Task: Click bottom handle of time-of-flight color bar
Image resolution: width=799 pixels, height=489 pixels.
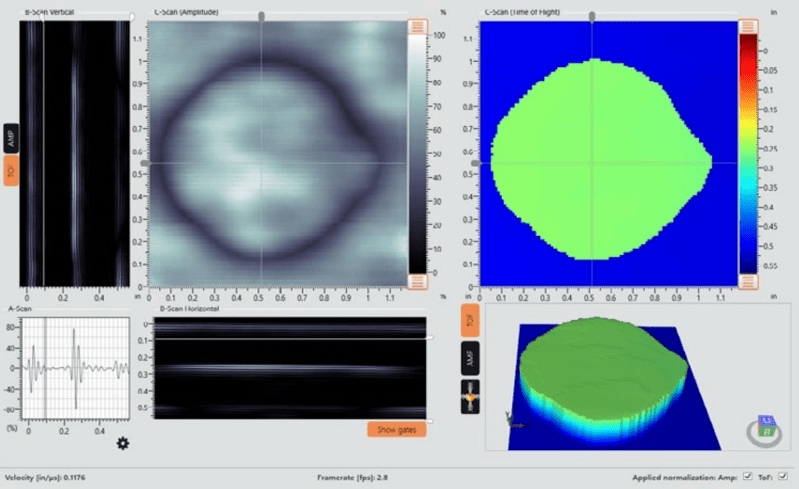Action: pos(748,281)
